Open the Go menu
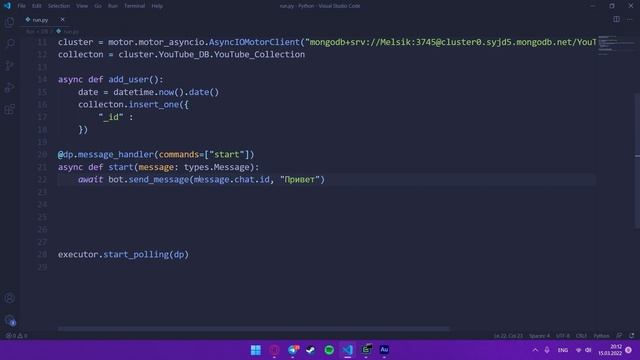This screenshot has width=640, height=360. [x=98, y=6]
